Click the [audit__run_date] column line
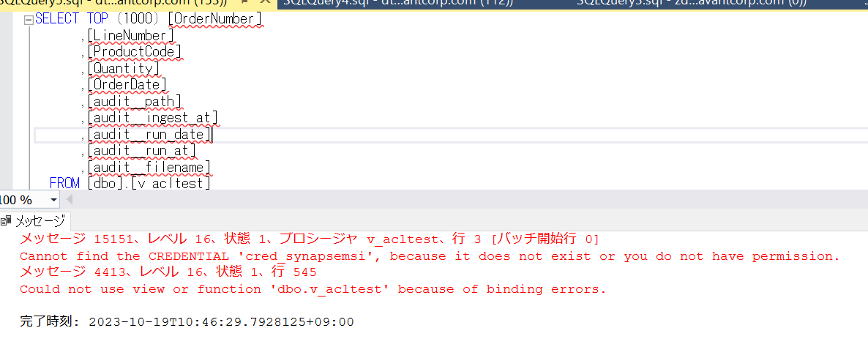The width and height of the screenshot is (868, 358). point(149,135)
